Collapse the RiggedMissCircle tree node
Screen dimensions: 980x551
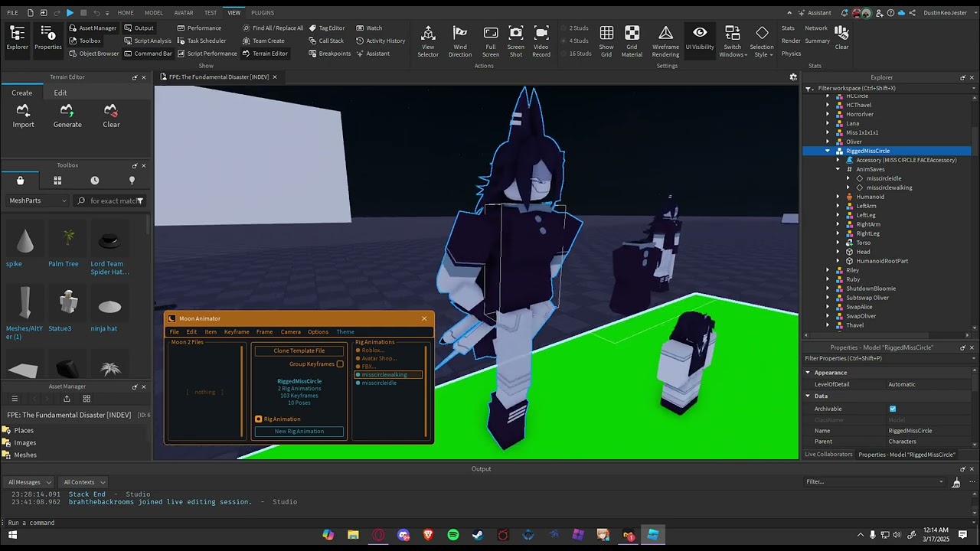[x=828, y=151]
